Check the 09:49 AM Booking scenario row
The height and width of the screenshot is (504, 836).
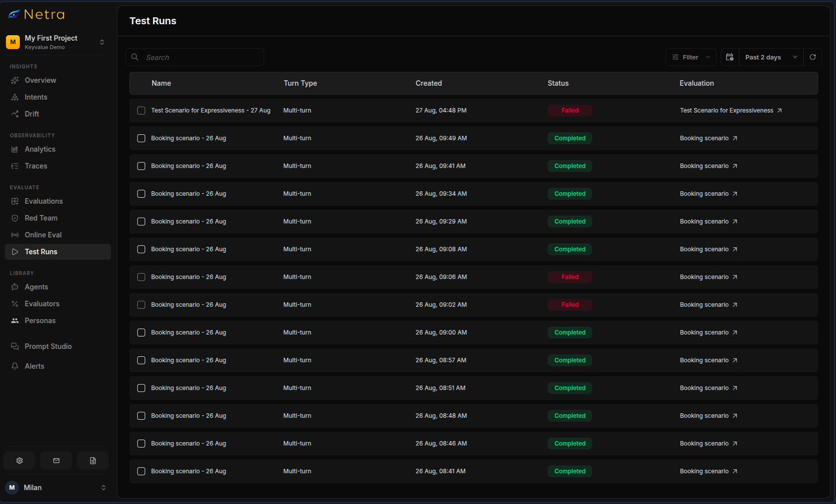pos(141,138)
